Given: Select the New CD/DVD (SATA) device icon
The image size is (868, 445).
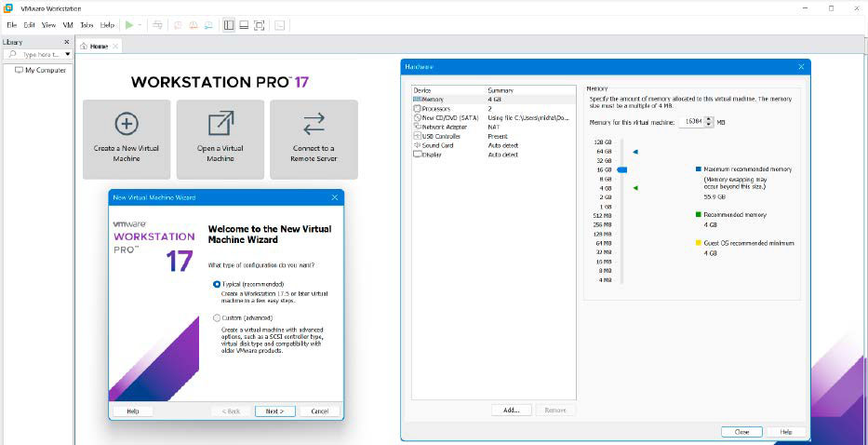Looking at the screenshot, I should [x=418, y=117].
